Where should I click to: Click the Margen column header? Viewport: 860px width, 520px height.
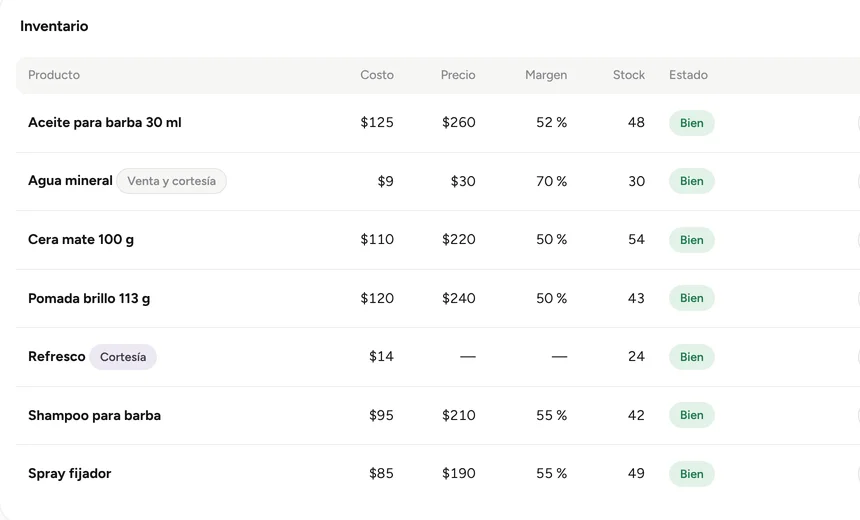pyautogui.click(x=546, y=75)
